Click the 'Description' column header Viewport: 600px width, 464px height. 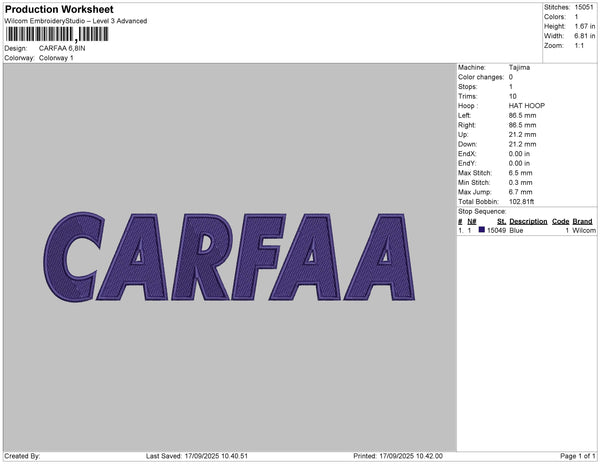528,221
